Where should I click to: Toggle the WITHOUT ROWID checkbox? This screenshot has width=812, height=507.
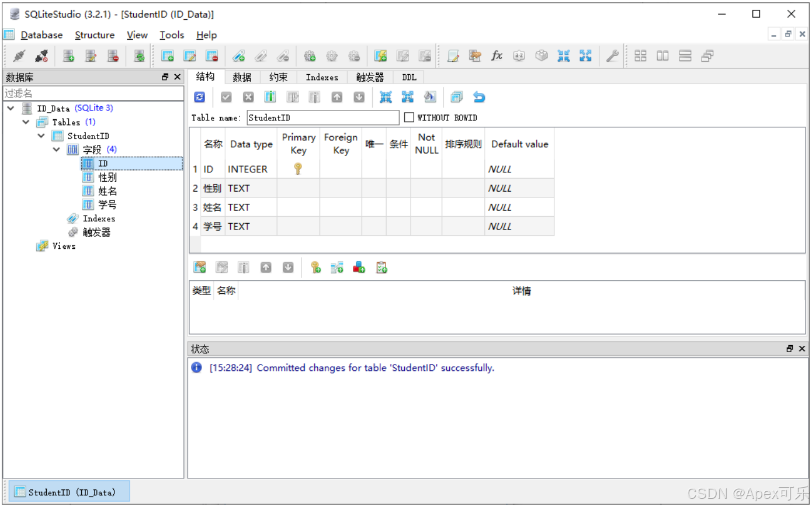409,117
